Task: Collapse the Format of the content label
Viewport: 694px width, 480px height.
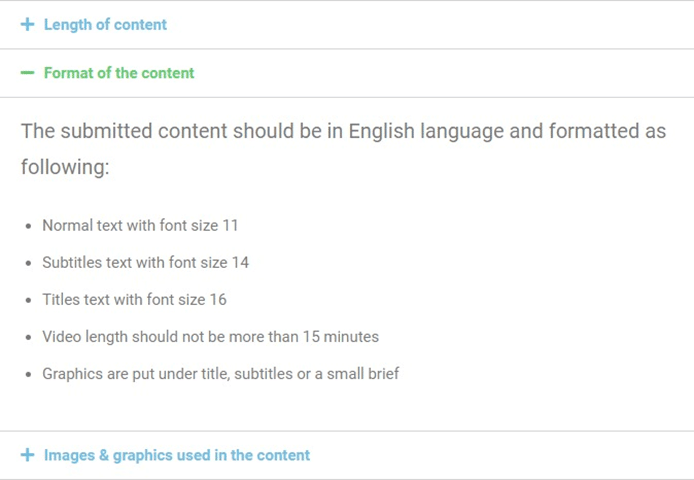Action: (119, 73)
